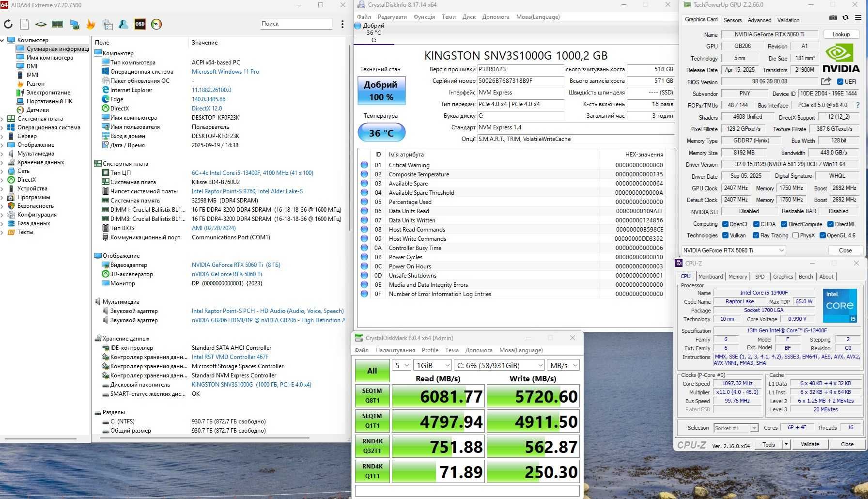
Task: Click the NVIDIA logo in GPU-Z
Action: (x=841, y=58)
